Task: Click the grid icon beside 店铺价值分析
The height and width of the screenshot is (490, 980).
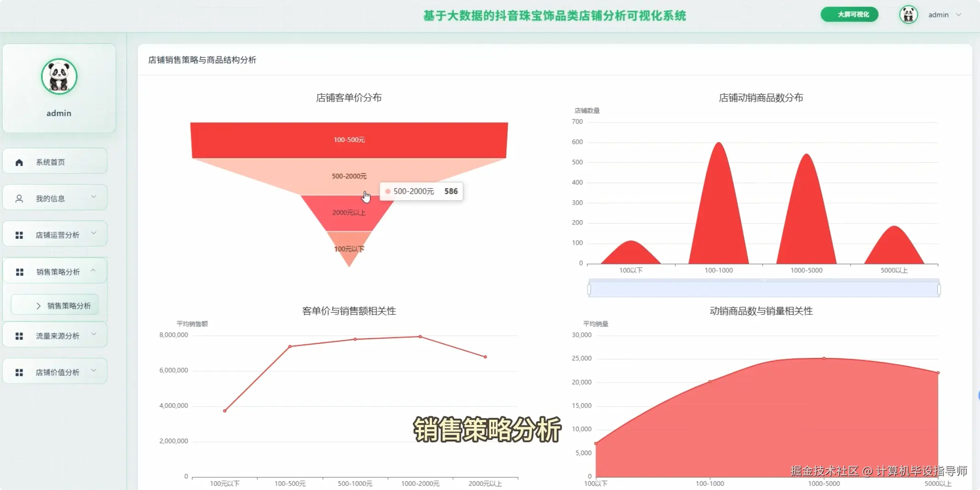Action: click(19, 373)
